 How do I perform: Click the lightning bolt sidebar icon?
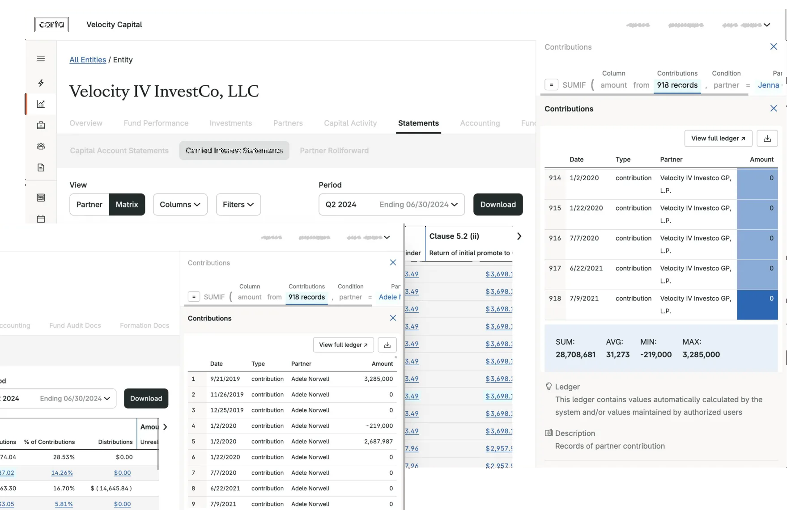point(41,83)
